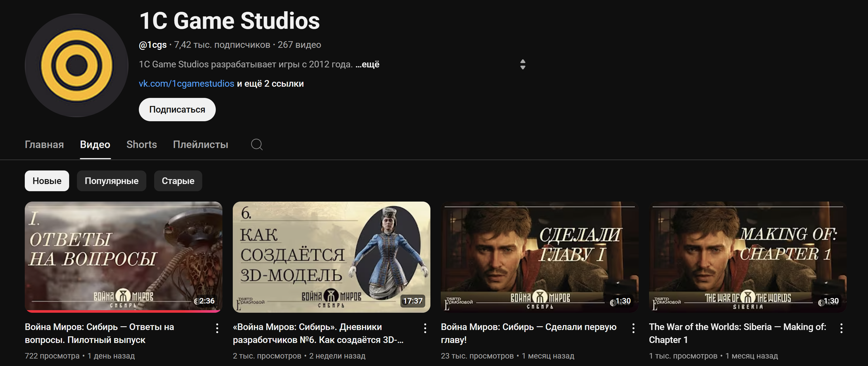Open options menu for 'Дневники разработчиков №6' video
Viewport: 868px width, 366px height.
click(425, 328)
